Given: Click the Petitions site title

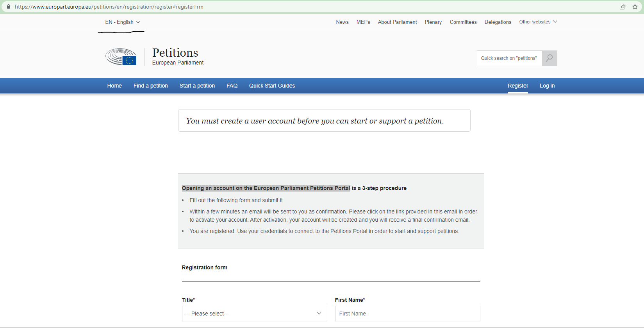Looking at the screenshot, I should point(175,53).
